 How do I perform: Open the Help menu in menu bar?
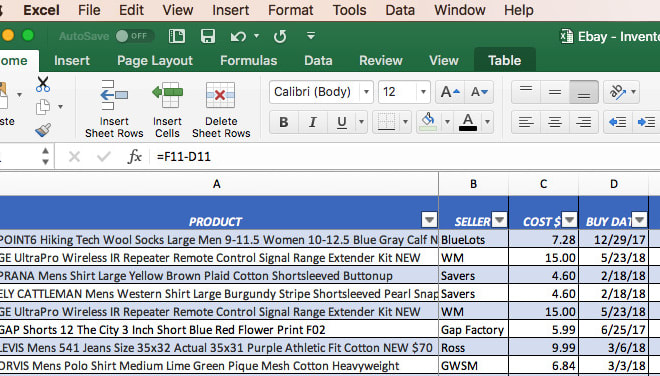point(519,10)
